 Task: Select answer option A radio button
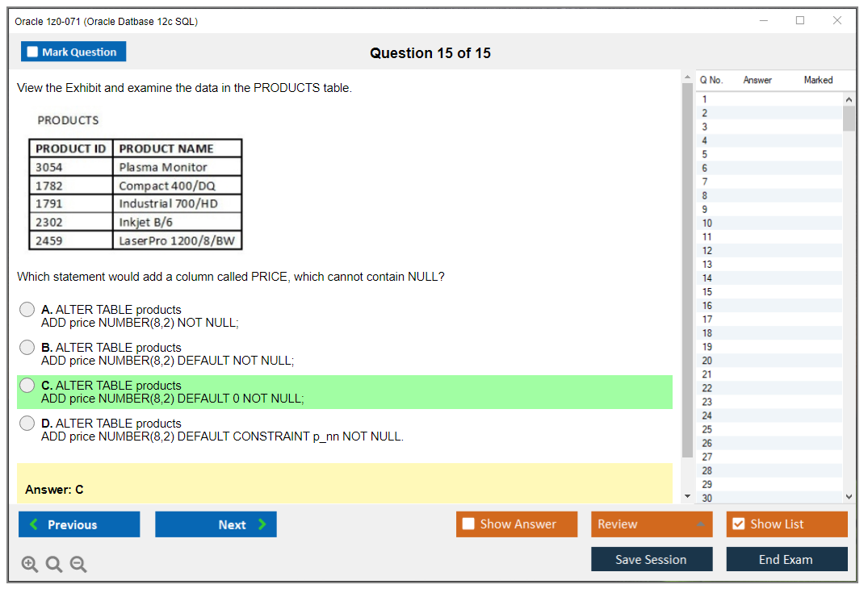(27, 310)
